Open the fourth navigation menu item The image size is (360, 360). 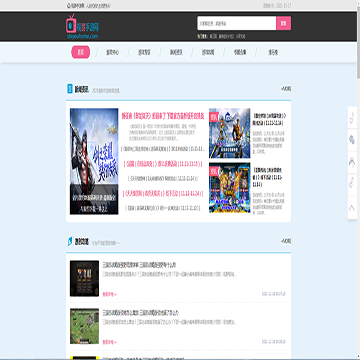tap(176, 52)
